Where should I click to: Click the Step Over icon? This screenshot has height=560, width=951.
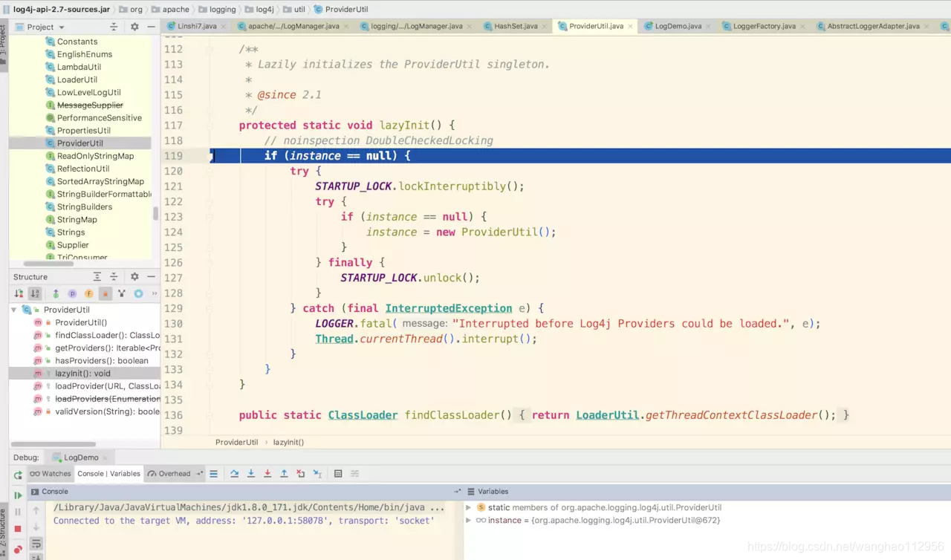click(235, 474)
